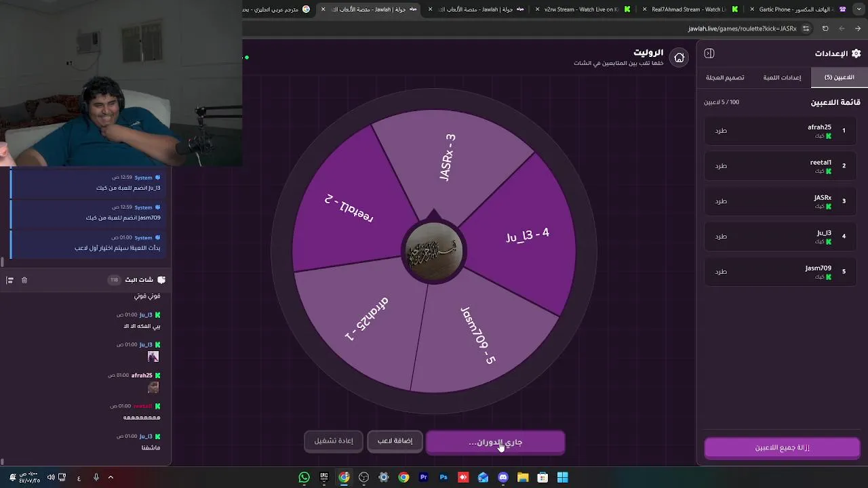Clear stream chat with trash icon
Screen dimensions: 868x488
tap(24, 280)
